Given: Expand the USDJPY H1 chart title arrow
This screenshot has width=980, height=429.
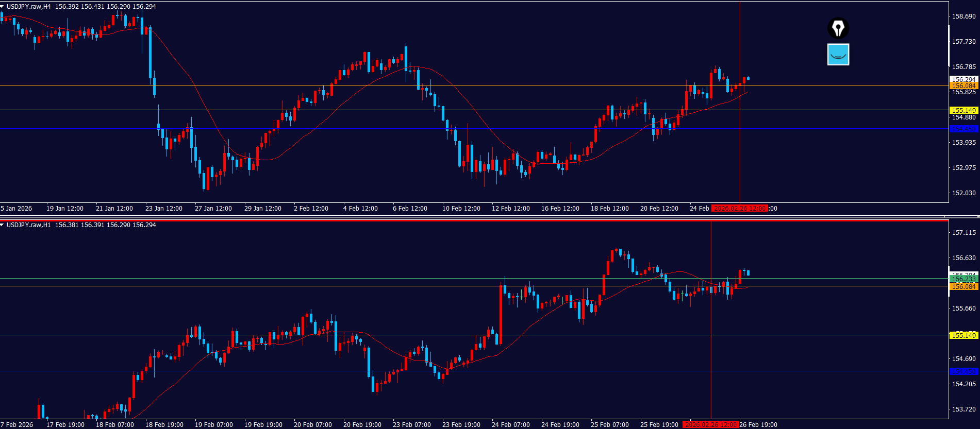Looking at the screenshot, I should [x=3, y=225].
